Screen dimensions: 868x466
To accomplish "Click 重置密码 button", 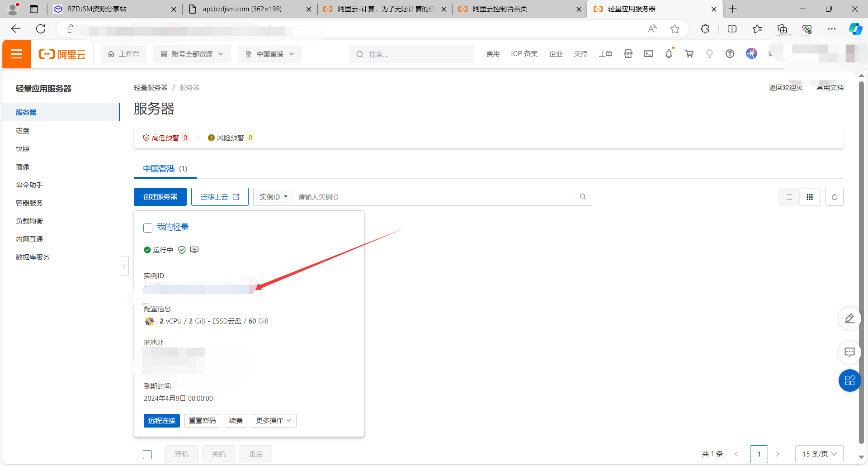I will coord(202,421).
